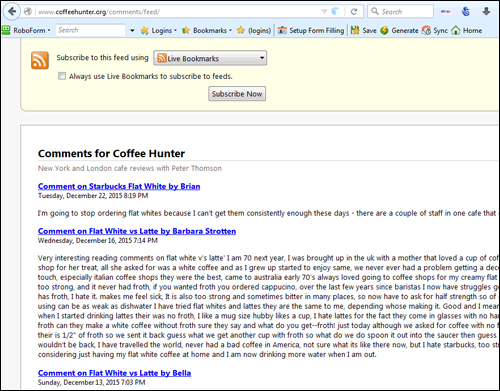Go back with the browser back arrow
This screenshot has width=500, height=391.
point(12,12)
